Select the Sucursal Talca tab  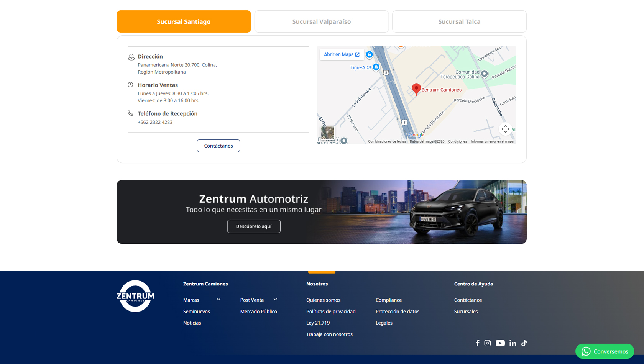click(x=459, y=21)
